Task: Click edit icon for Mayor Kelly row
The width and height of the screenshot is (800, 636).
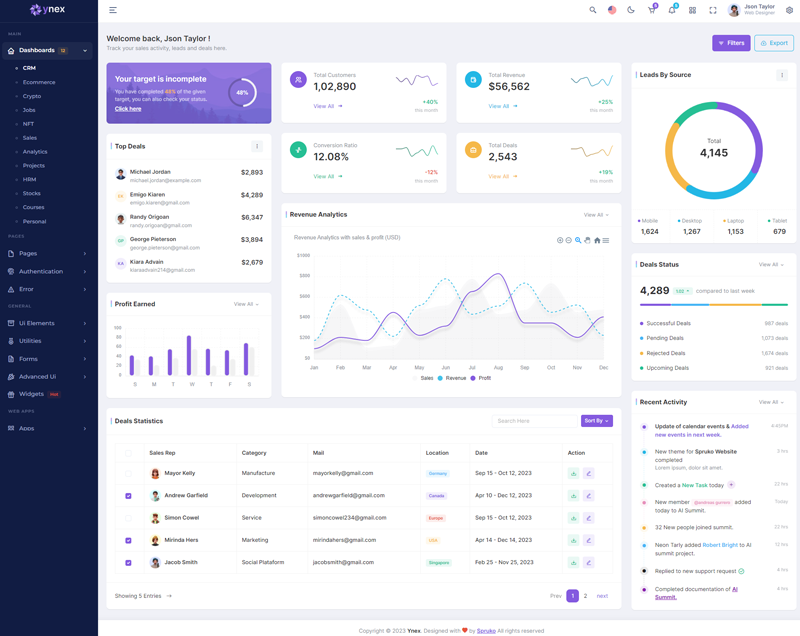Action: click(588, 473)
